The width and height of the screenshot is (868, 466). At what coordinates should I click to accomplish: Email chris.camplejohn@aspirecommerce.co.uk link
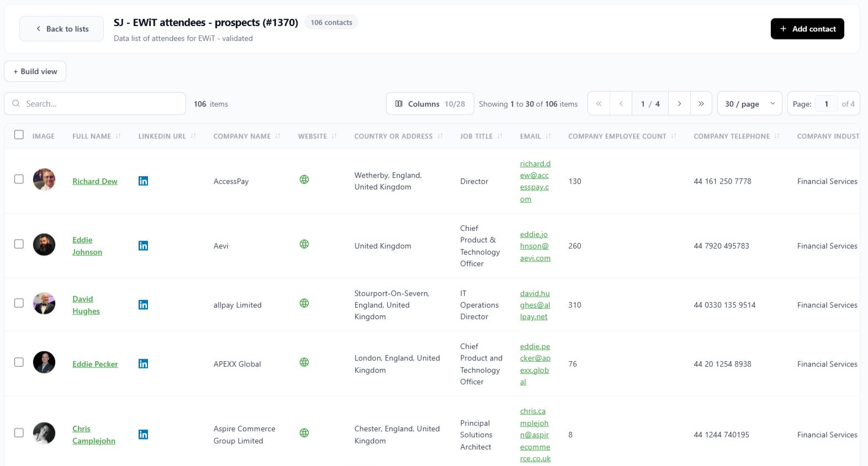coord(535,435)
